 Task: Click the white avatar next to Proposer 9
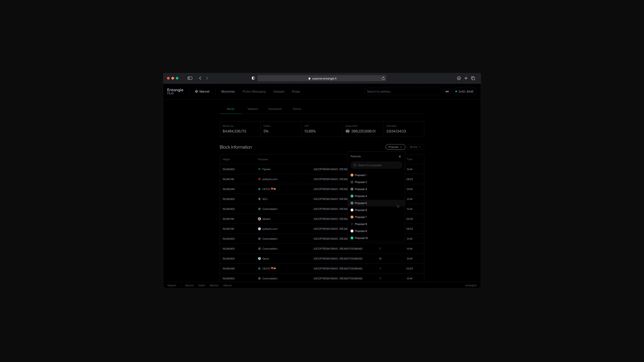tap(352, 231)
